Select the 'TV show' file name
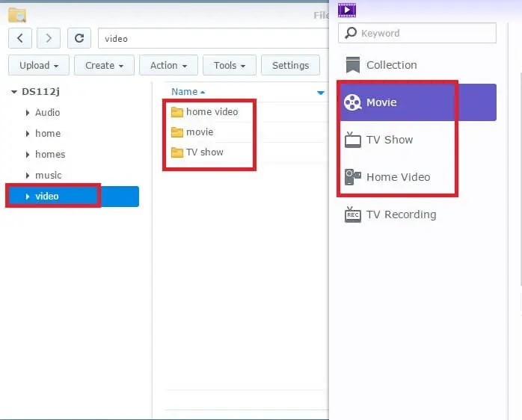 pyautogui.click(x=205, y=152)
